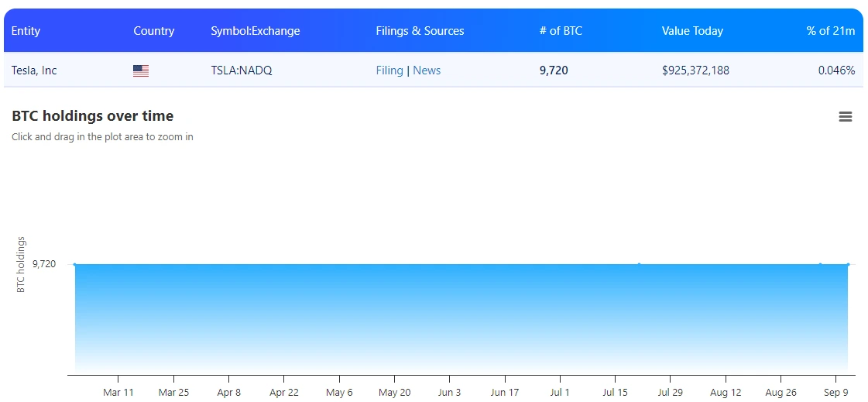Viewport: 868px width, 402px height.
Task: Click the # of BTC column header
Action: point(561,31)
